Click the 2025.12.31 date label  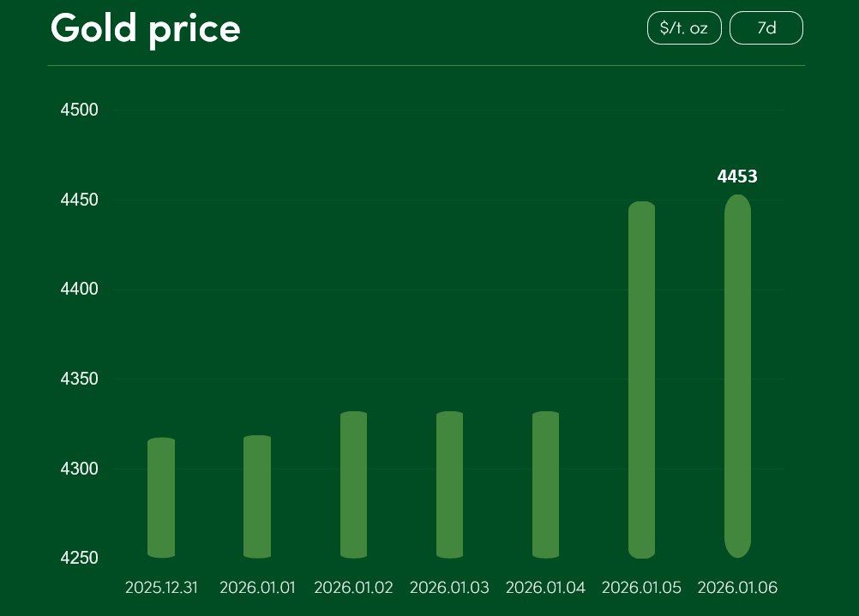(161, 588)
